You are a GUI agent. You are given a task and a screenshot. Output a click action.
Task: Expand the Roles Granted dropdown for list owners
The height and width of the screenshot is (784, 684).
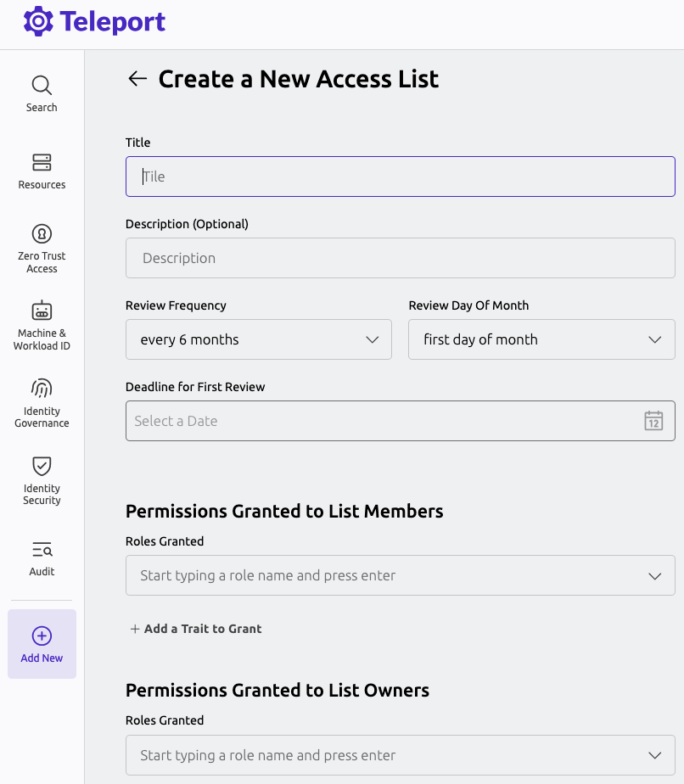coord(400,755)
